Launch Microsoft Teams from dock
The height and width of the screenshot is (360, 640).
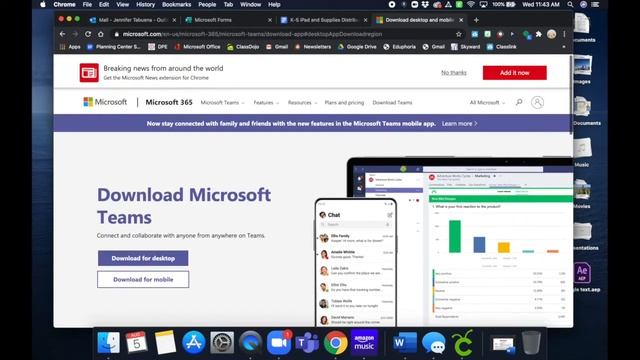click(307, 342)
